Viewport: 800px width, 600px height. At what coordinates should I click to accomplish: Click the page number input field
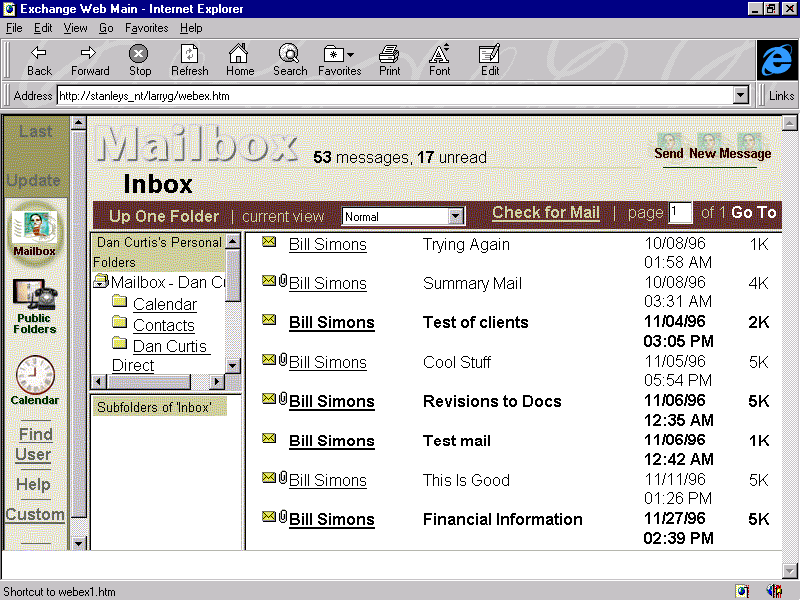(x=680, y=212)
